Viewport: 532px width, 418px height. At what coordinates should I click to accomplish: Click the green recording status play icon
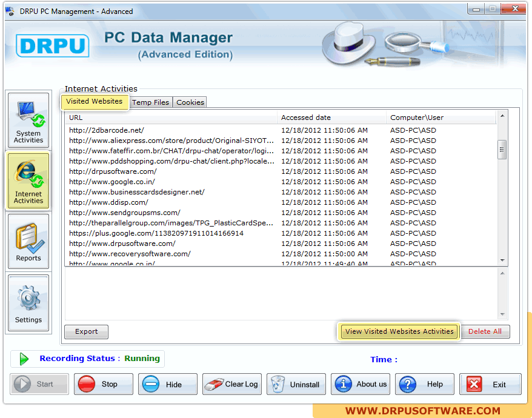pos(24,359)
